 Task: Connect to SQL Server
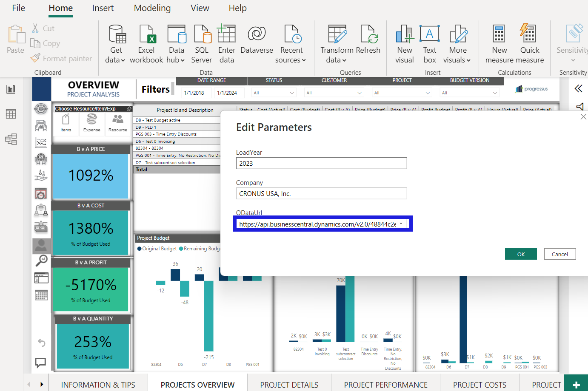click(x=201, y=42)
